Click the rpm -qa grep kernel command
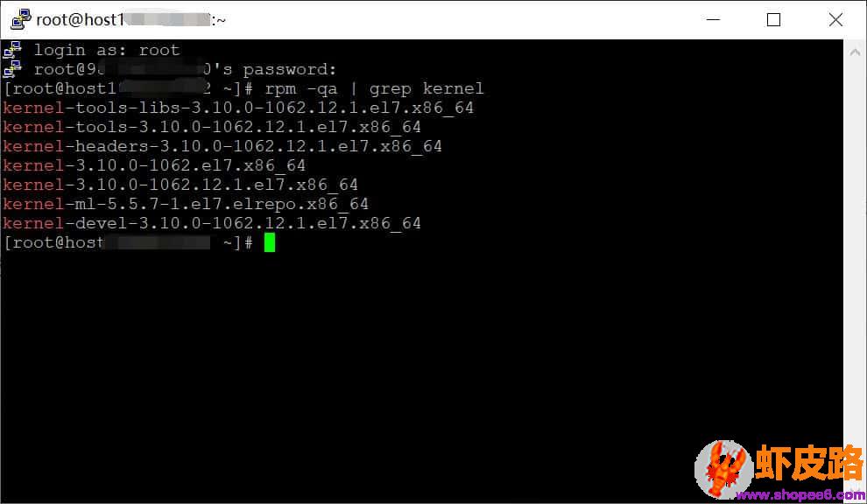Screen dimensions: 867x504 (374, 88)
